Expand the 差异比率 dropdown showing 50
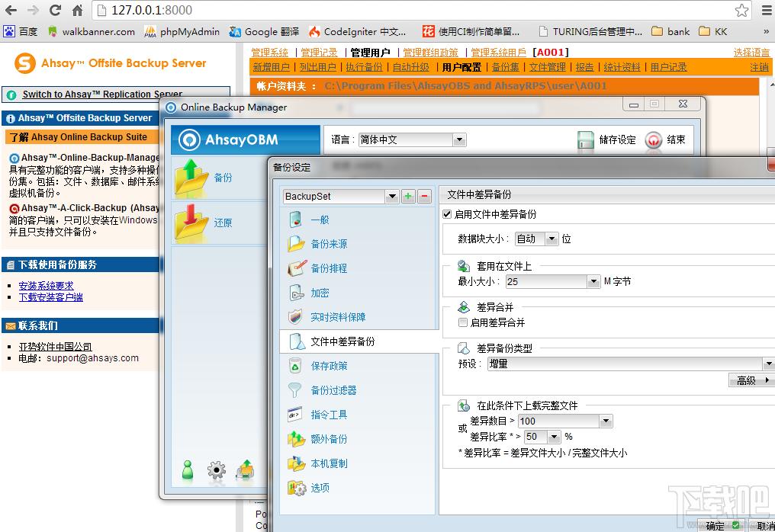The height and width of the screenshot is (532, 775). pyautogui.click(x=552, y=437)
